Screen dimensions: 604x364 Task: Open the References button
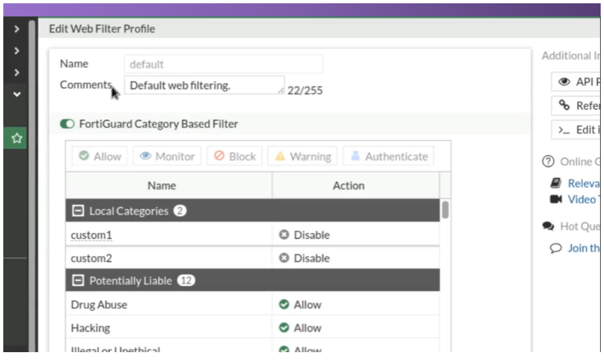click(576, 105)
